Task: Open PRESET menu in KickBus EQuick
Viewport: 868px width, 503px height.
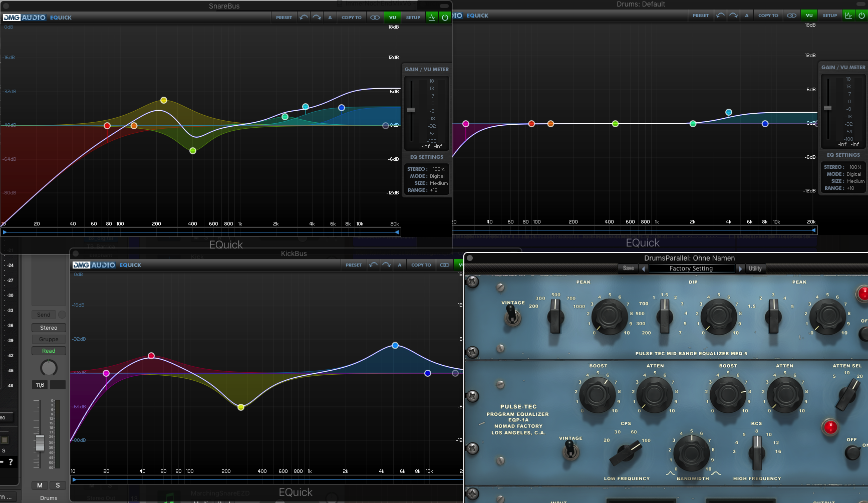Action: pos(354,265)
